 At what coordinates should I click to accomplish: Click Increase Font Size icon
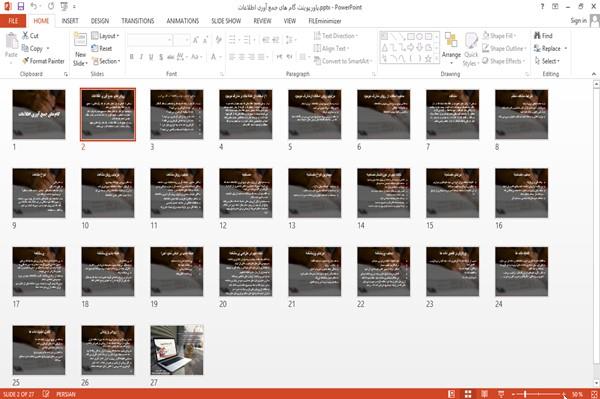(196, 40)
